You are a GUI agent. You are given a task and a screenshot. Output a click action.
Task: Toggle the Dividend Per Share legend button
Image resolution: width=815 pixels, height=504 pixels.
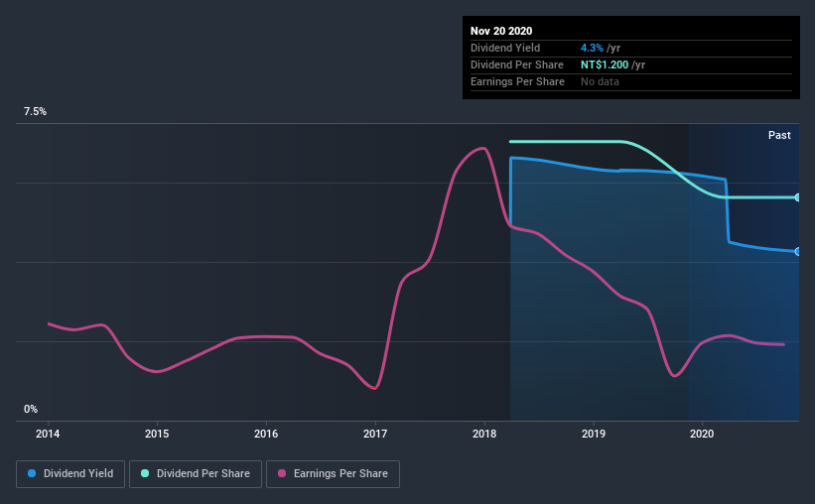tap(196, 474)
